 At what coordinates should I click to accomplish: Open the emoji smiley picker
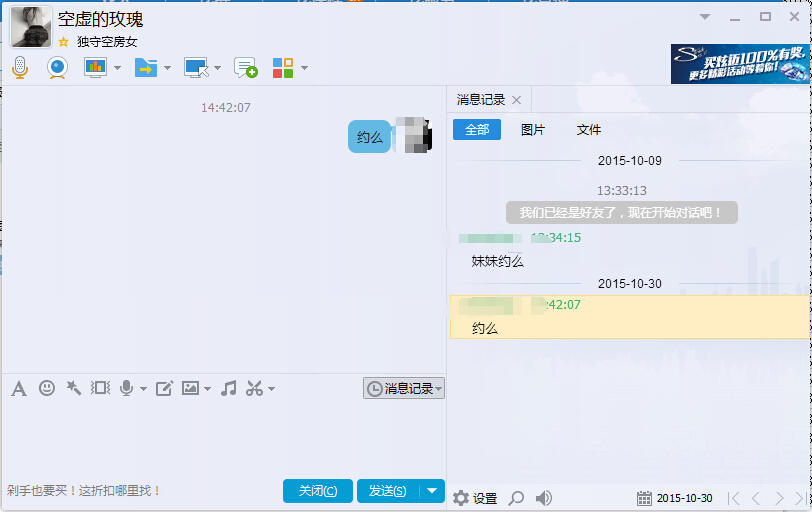47,388
